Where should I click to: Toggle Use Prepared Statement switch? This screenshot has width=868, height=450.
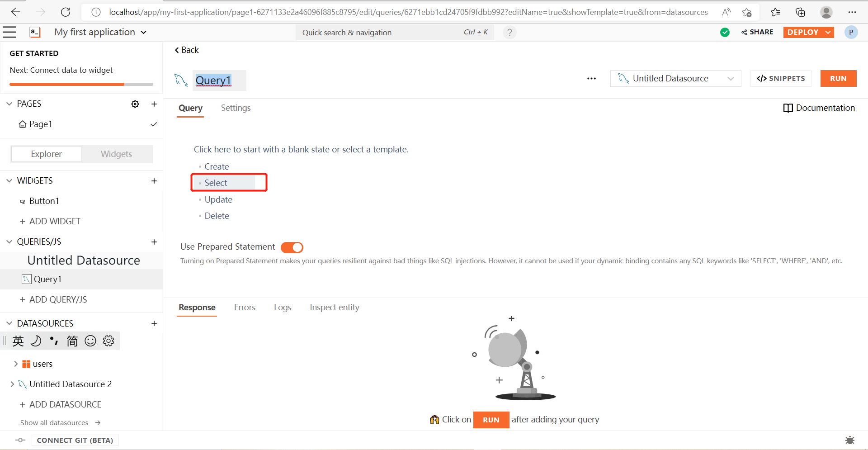[x=292, y=247]
